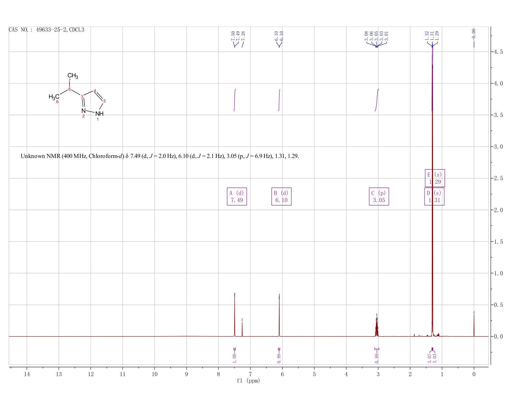Select the multiplet box B (d) 6.10
The image size is (532, 411).
click(281, 197)
